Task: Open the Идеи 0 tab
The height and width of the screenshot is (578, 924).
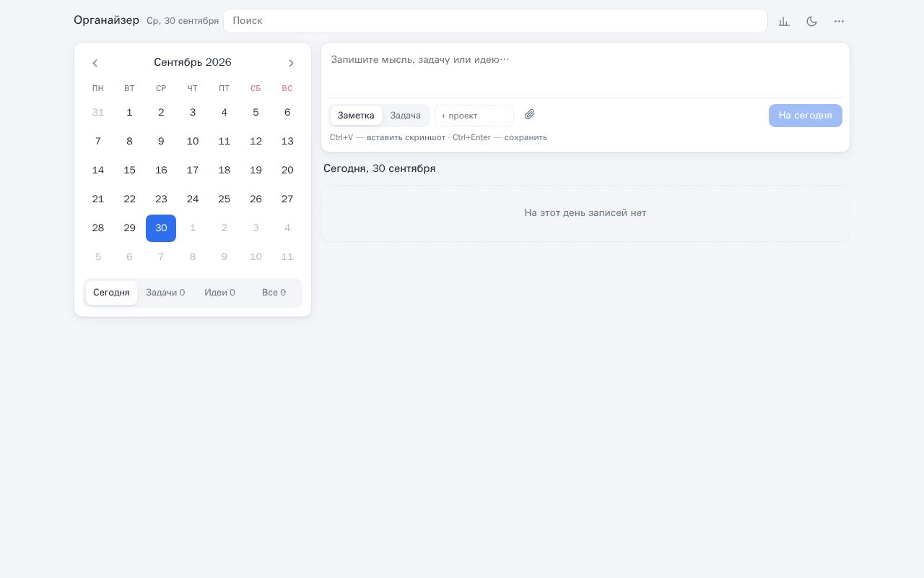Action: (219, 293)
